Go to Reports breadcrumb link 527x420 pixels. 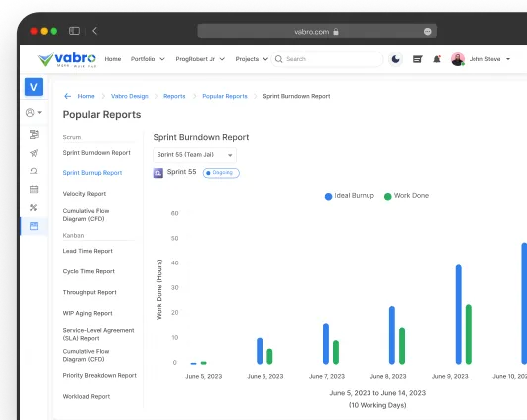[174, 96]
